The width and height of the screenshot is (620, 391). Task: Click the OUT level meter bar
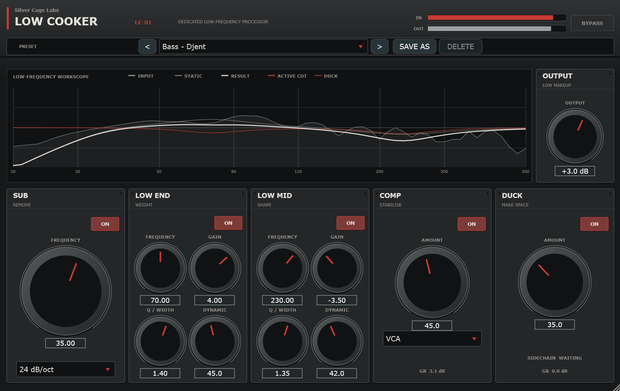[497, 29]
